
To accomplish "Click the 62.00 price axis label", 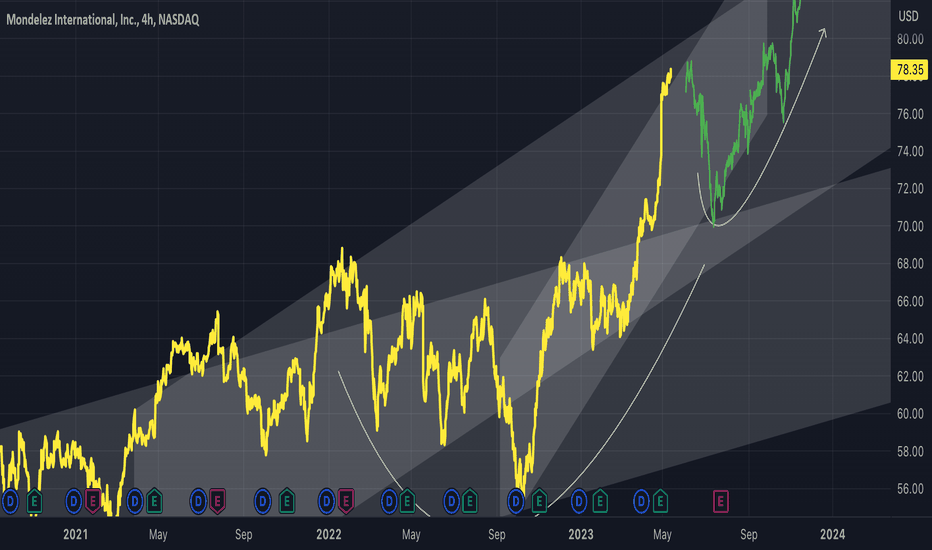I will 910,376.
